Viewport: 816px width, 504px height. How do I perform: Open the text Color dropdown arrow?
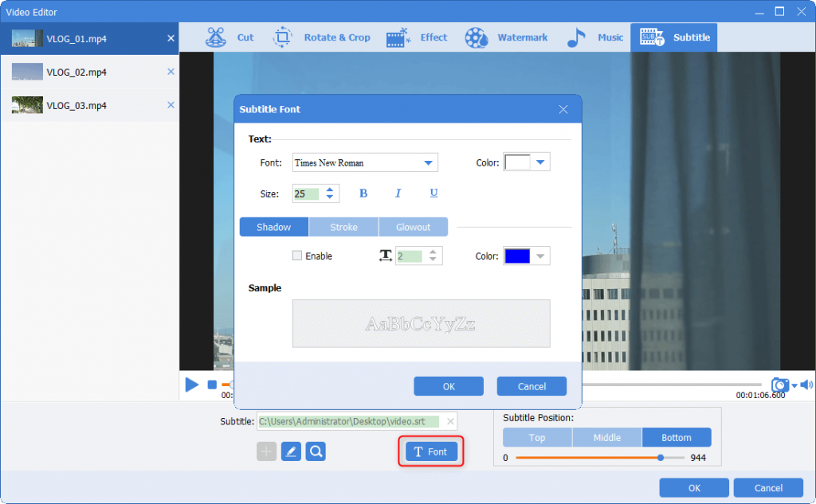pos(540,163)
